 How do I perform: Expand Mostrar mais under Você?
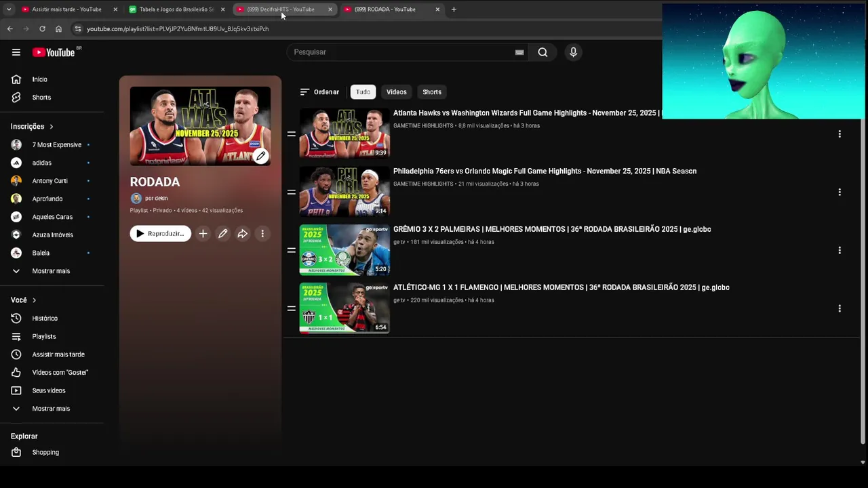click(51, 409)
